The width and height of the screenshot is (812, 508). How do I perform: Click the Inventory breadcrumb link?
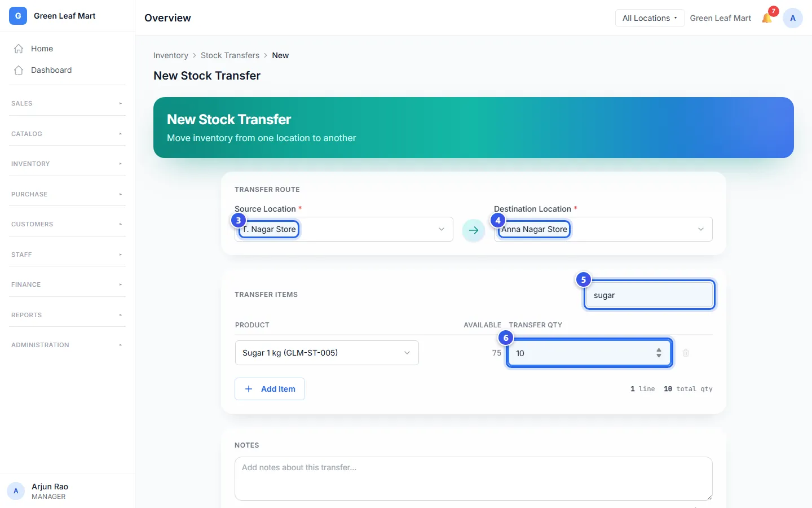pyautogui.click(x=171, y=55)
